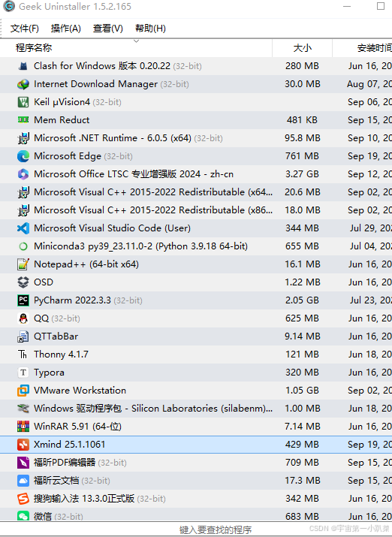Select the 福昕PDF编辑器 purple icon
The height and width of the screenshot is (537, 392).
click(23, 463)
